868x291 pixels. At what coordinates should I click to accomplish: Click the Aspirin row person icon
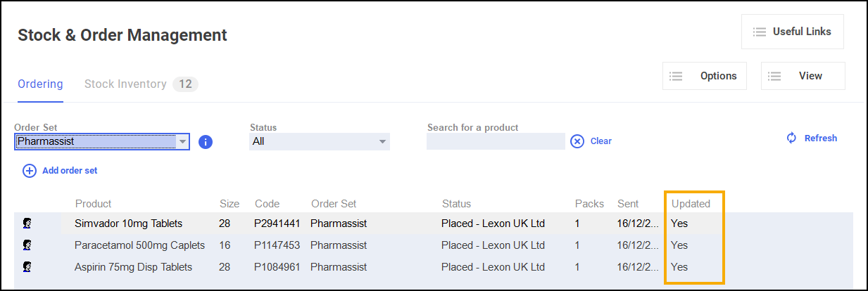27,267
